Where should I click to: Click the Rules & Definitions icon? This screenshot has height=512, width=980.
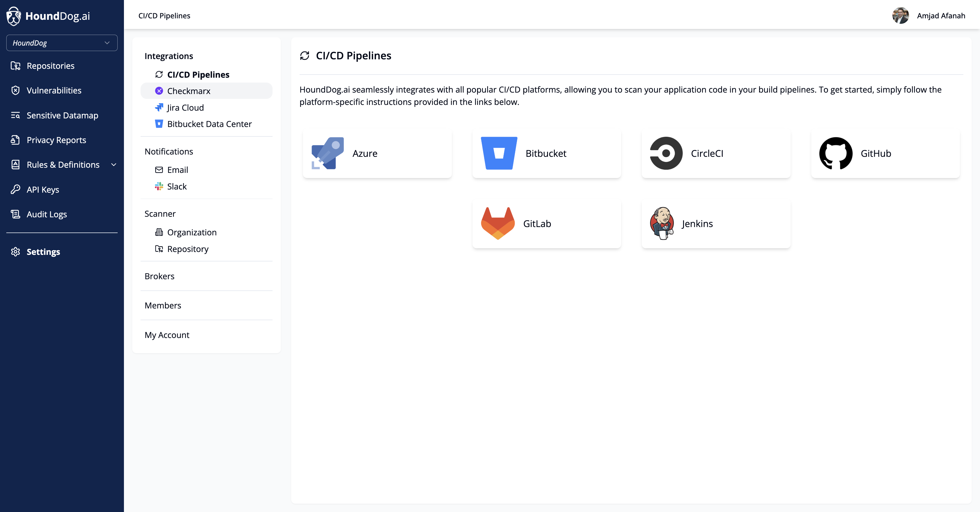tap(15, 165)
